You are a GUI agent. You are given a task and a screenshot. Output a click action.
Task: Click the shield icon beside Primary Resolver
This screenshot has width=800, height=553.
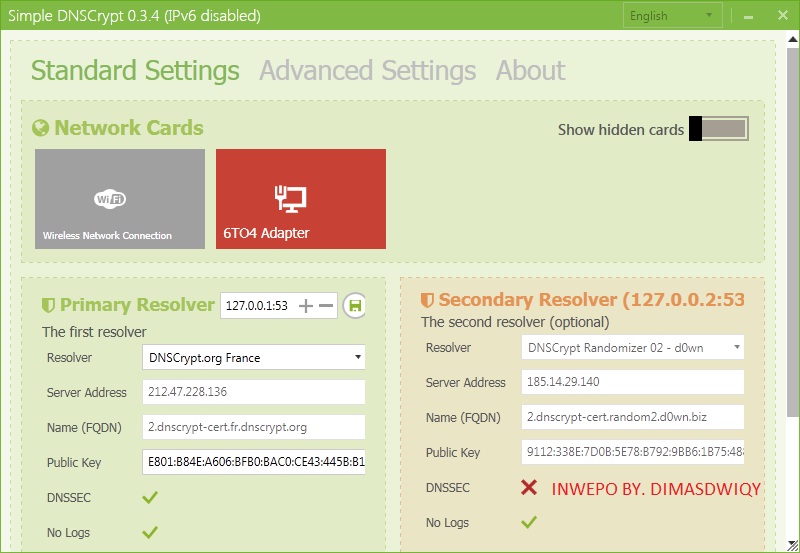(48, 305)
